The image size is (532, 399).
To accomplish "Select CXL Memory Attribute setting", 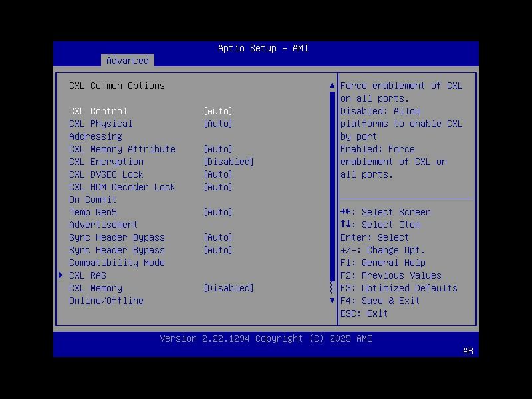I will [122, 149].
